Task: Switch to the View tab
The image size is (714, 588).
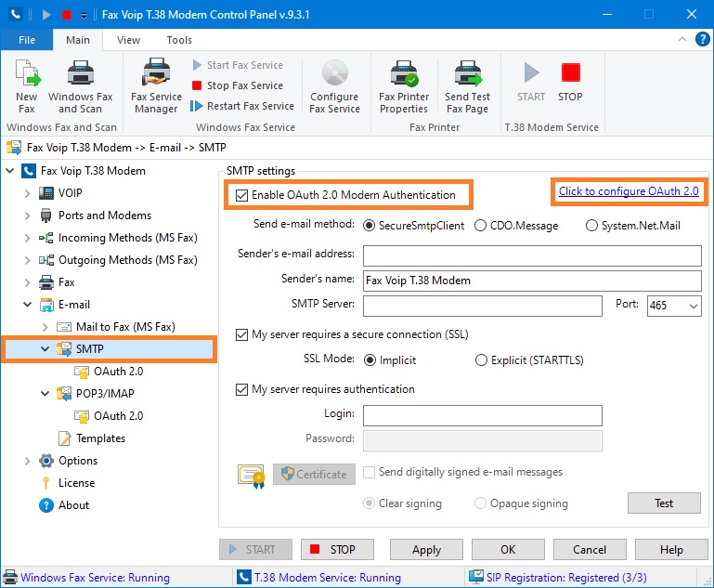Action: click(128, 40)
